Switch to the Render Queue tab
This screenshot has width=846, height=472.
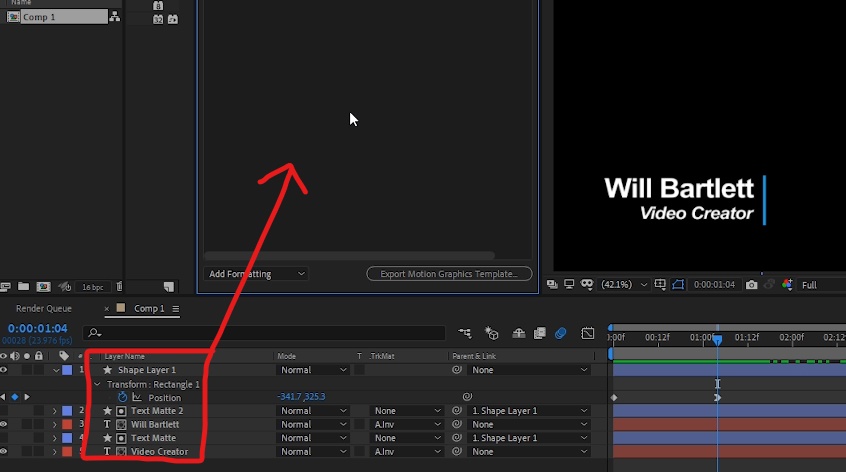click(44, 309)
